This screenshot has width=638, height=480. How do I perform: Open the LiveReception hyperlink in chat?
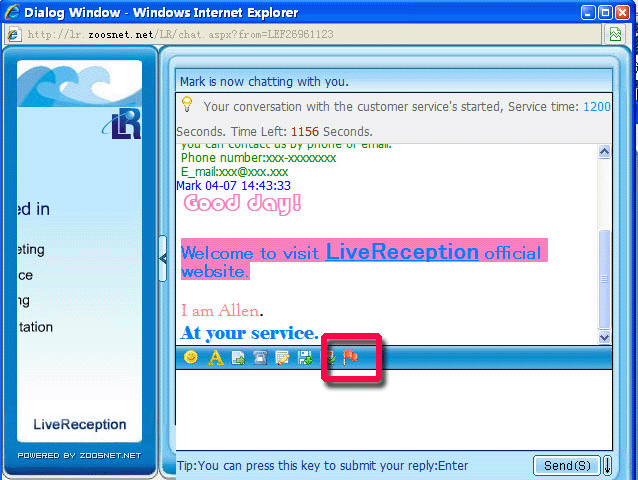(x=402, y=252)
